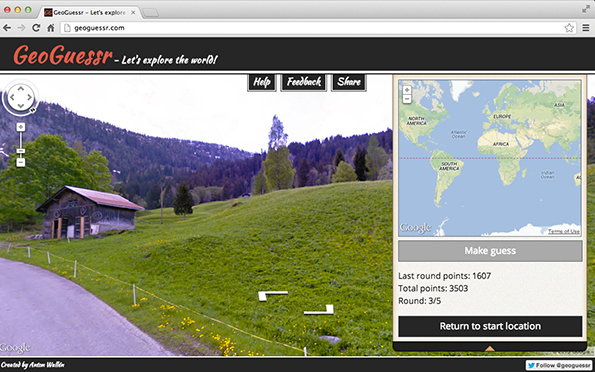Screen dimensions: 595x372
Task: Click the North America label on map
Action: coord(416,121)
